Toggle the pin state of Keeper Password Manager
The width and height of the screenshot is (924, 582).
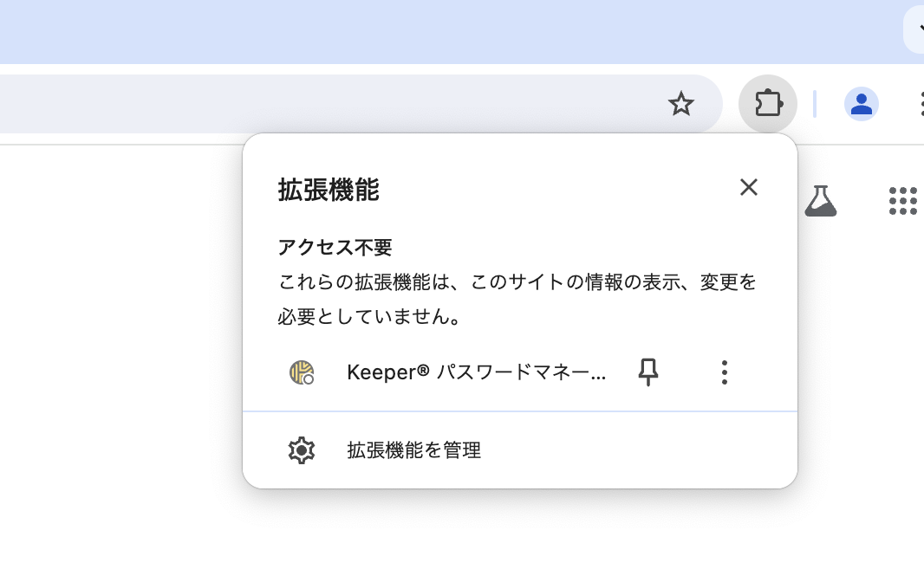coord(647,372)
